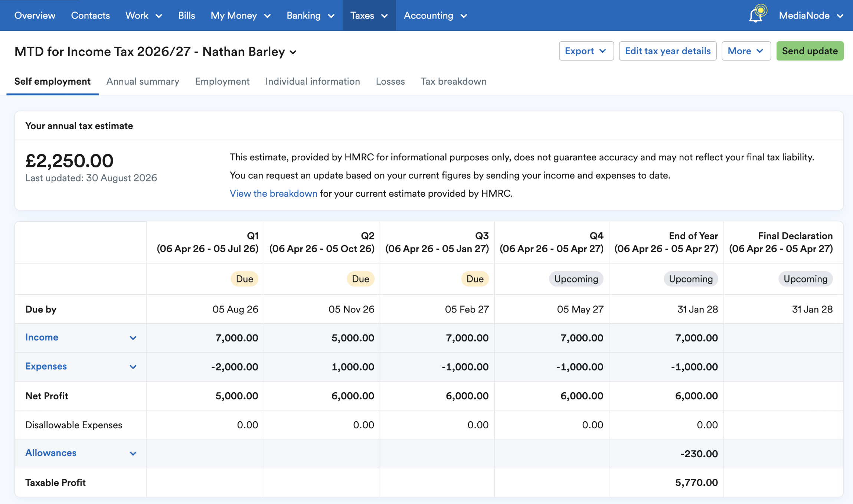Image resolution: width=853 pixels, height=504 pixels.
Task: Open the MediaNode account menu
Action: pyautogui.click(x=811, y=16)
